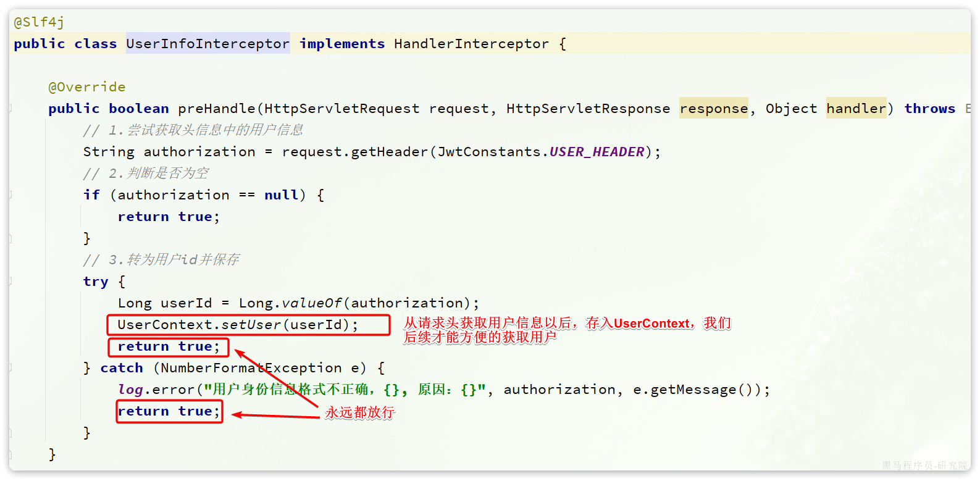
Task: Click the log.error call
Action: point(156,390)
